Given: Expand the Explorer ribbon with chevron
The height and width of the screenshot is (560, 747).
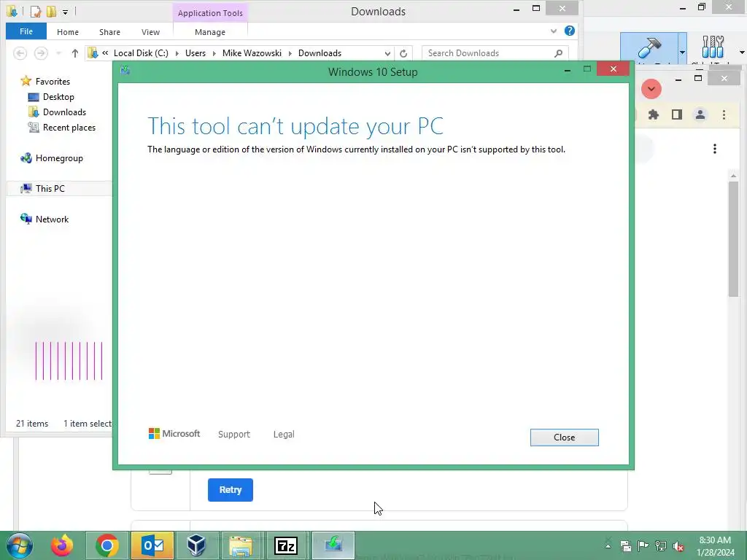Looking at the screenshot, I should pos(554,31).
